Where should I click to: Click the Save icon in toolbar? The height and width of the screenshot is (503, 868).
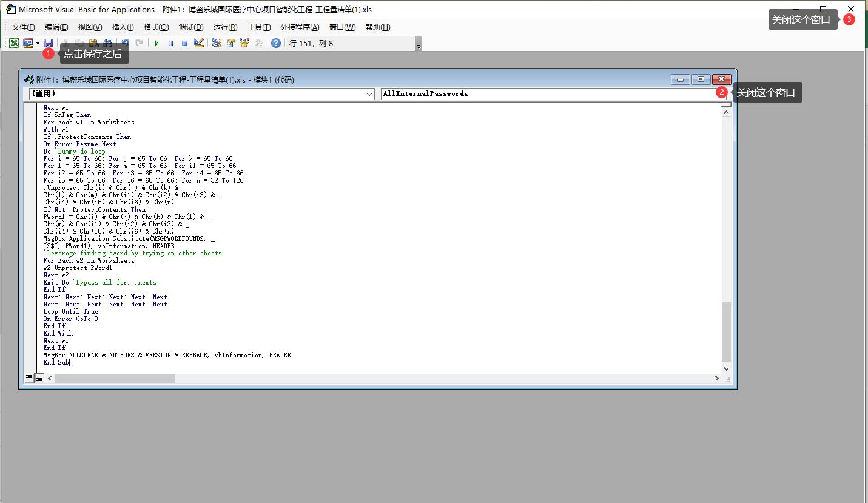49,43
